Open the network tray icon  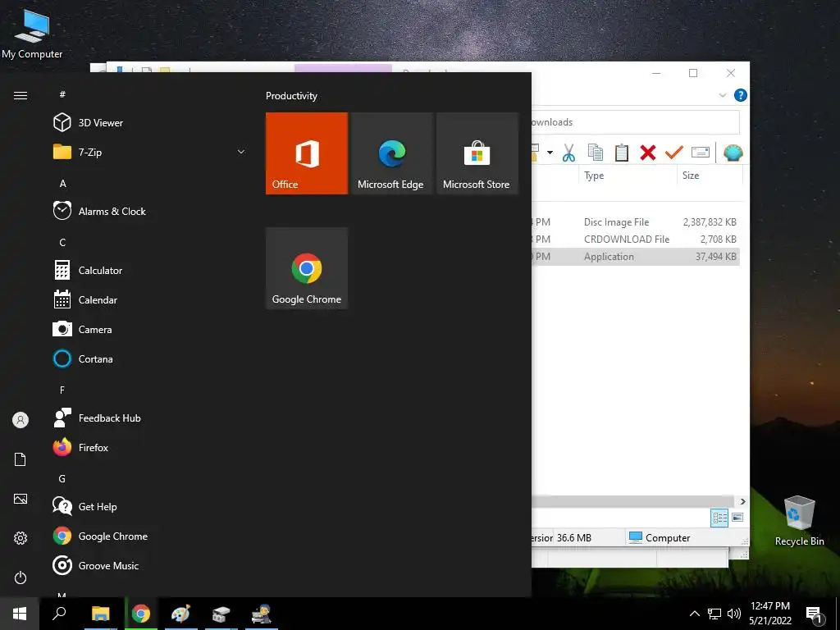tap(714, 614)
